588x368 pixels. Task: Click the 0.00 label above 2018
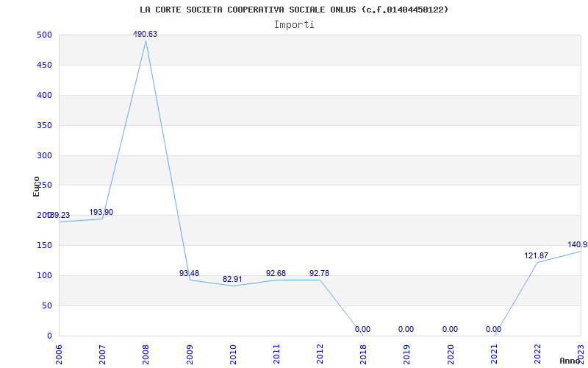click(x=362, y=329)
